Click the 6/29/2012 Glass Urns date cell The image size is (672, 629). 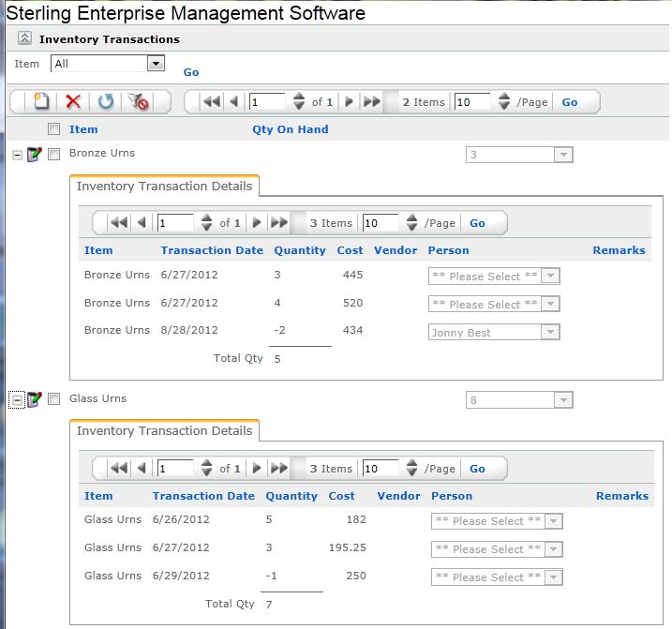pos(181,576)
